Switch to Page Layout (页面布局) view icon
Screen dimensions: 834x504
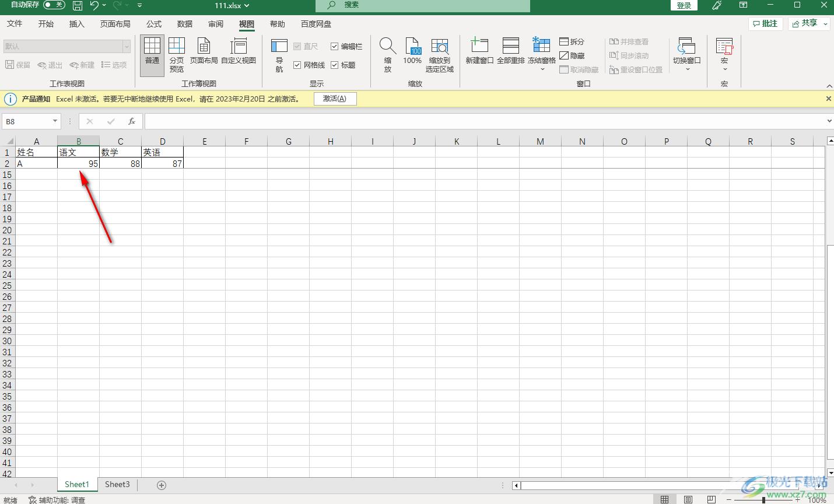204,50
